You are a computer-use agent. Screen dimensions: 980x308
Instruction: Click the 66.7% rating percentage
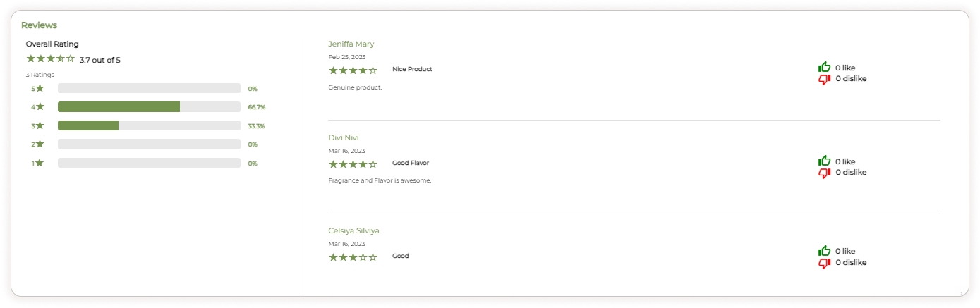(x=257, y=107)
